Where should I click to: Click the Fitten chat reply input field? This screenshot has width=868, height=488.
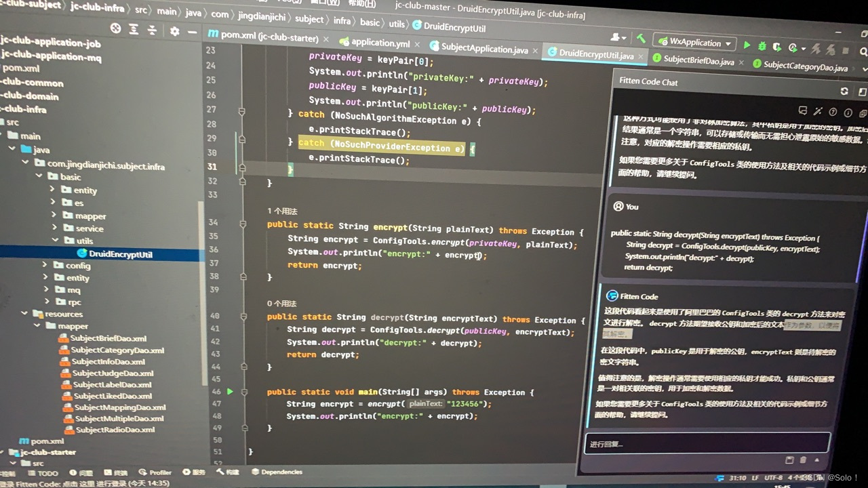click(x=707, y=443)
